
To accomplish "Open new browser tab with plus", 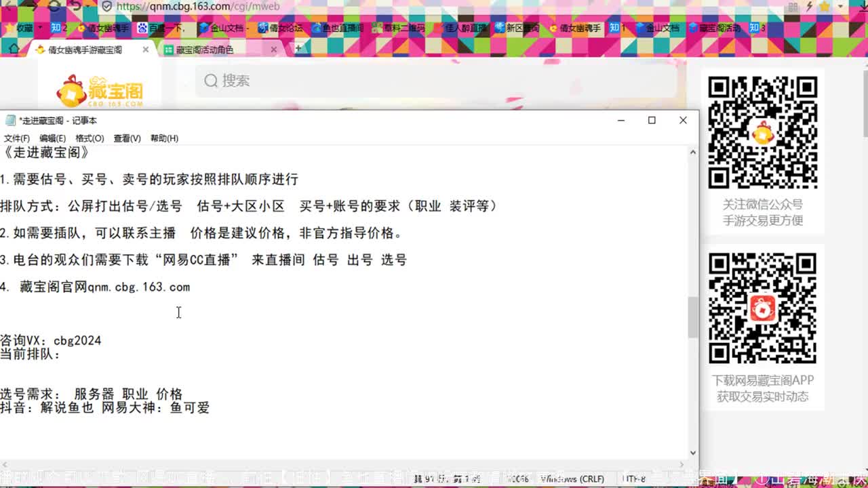I will point(298,49).
